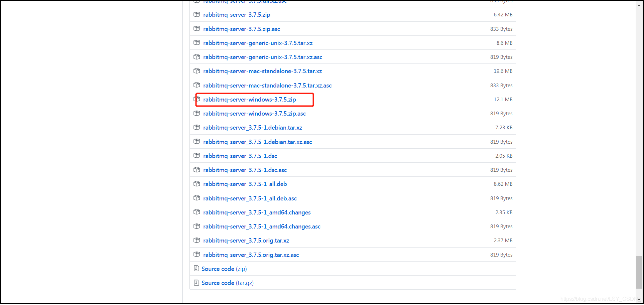The width and height of the screenshot is (644, 305).
Task: Click package icon beside amd64.changes.asc
Action: pos(197,226)
